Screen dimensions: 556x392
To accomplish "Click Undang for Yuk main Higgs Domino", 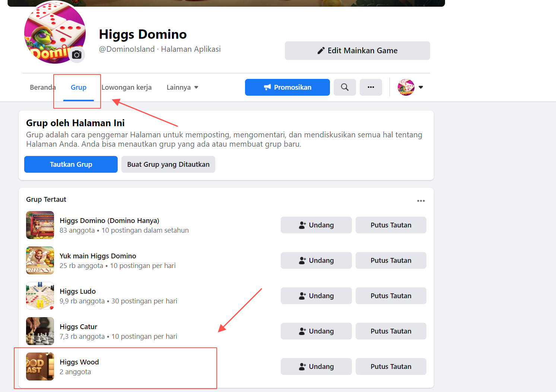I will pos(316,261).
